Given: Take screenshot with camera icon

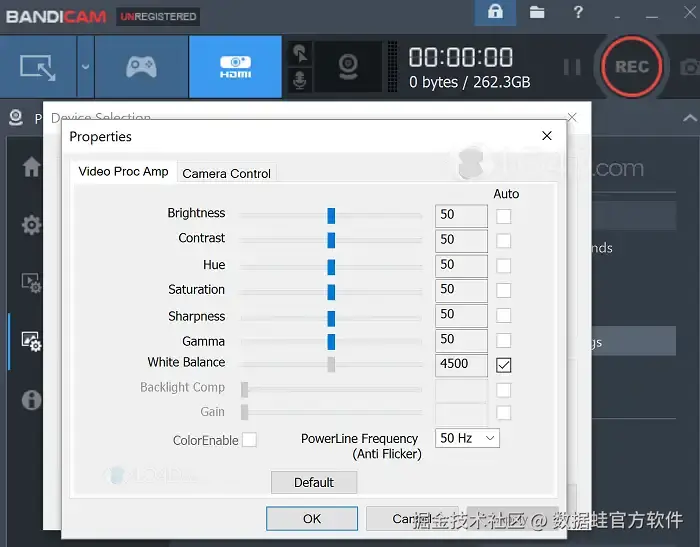Looking at the screenshot, I should 690,67.
